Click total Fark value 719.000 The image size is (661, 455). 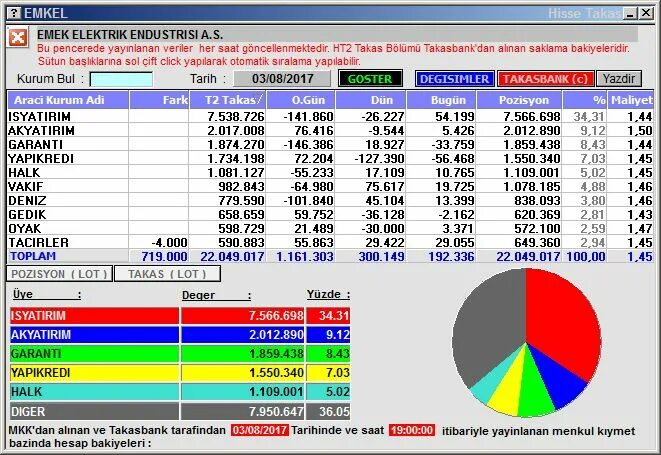(x=164, y=256)
